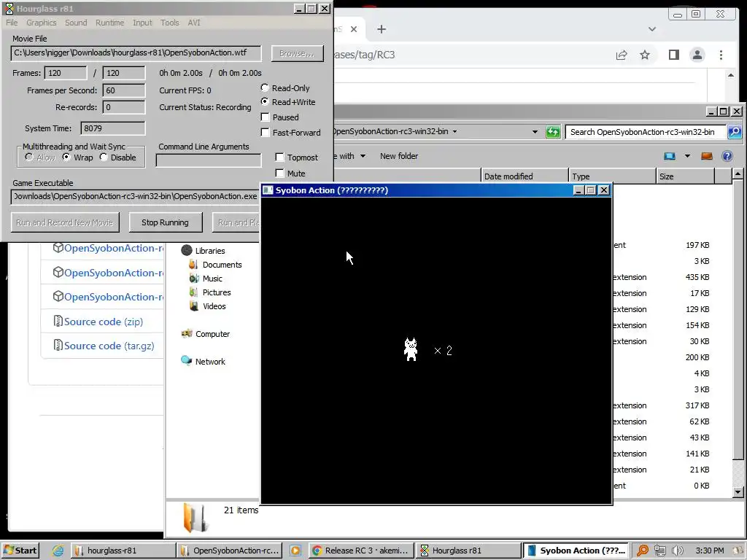This screenshot has height=560, width=747.
Task: Click the Windows Start button
Action: (x=20, y=551)
